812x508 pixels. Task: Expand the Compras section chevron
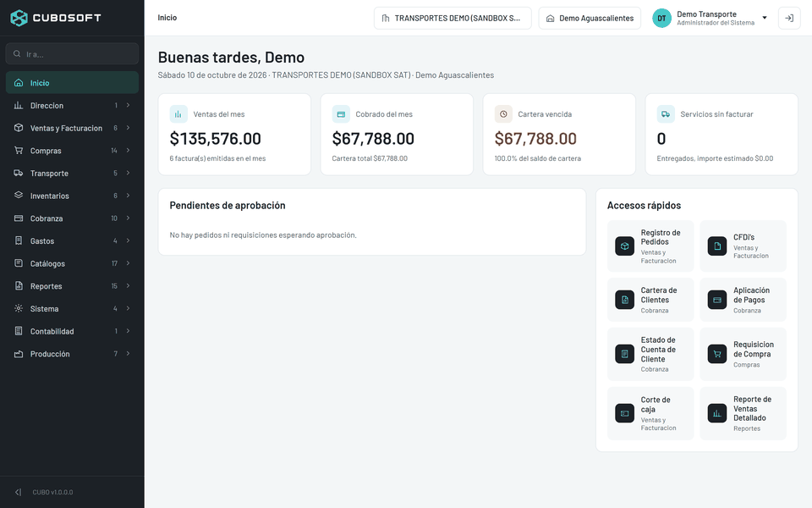[128, 151]
